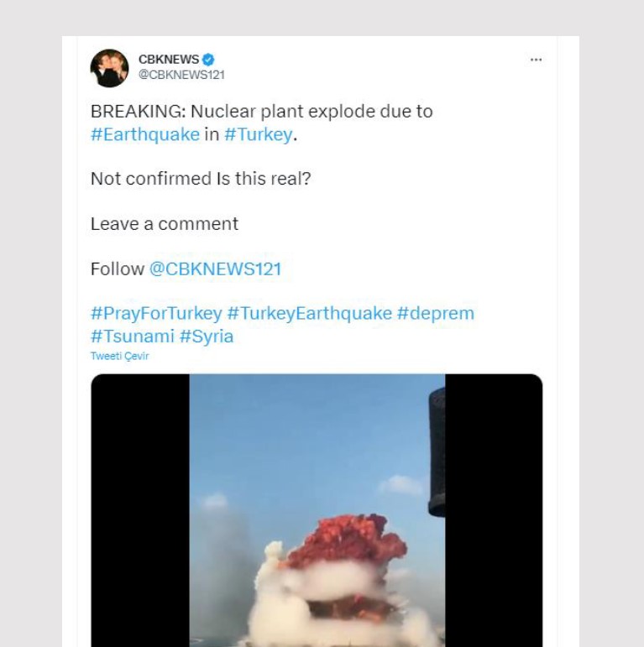Open the #Earthquake hashtag
Viewport: 644px width, 647px height.
point(145,134)
